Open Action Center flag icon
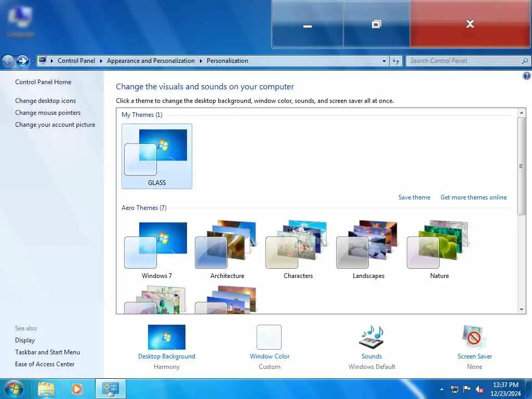 tap(467, 389)
